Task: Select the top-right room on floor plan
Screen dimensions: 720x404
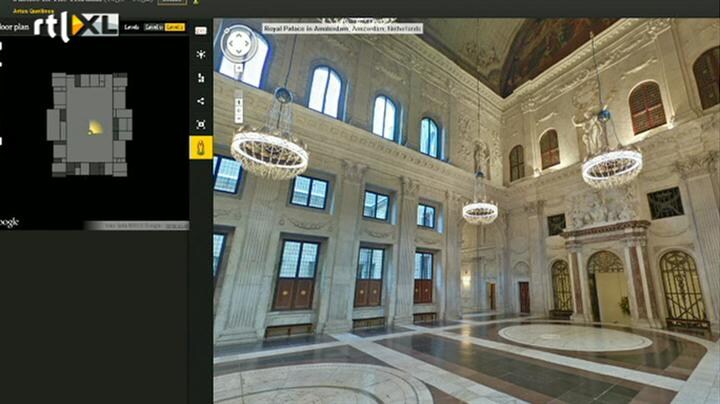Action: click(120, 82)
